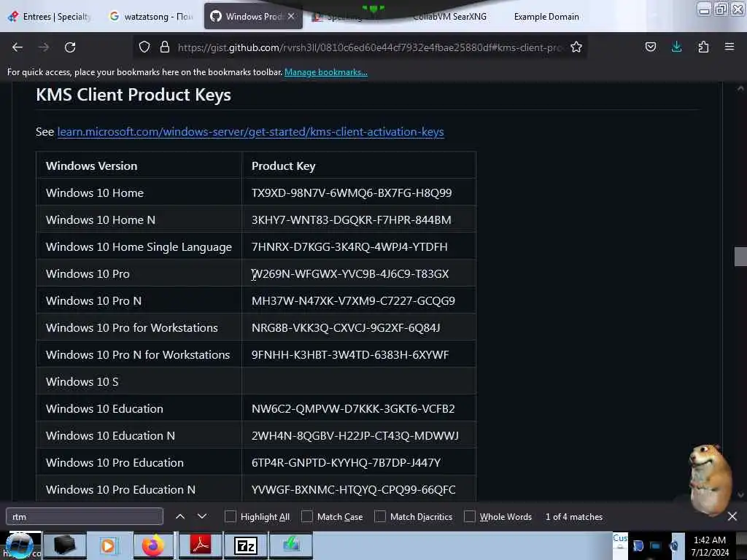Screen dimensions: 747x560
Task: Click the 1 of 4 matches status text
Action: tap(574, 517)
